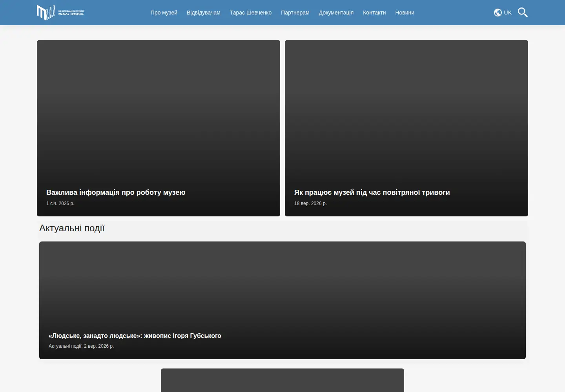
Task: Open the UK language selector
Action: (x=508, y=13)
